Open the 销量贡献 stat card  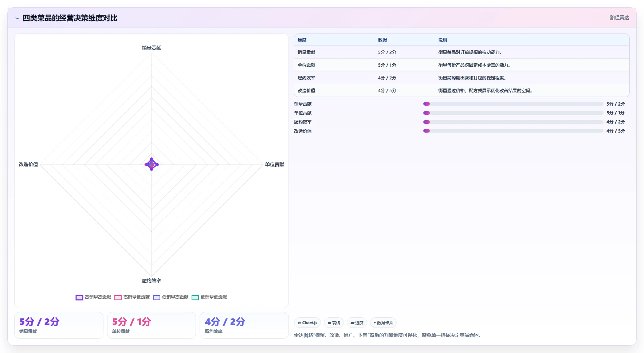tap(59, 325)
